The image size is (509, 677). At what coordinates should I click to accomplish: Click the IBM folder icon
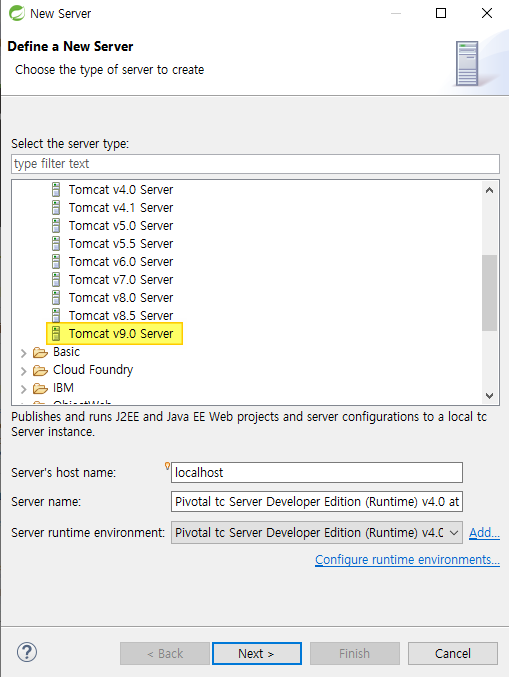point(41,389)
